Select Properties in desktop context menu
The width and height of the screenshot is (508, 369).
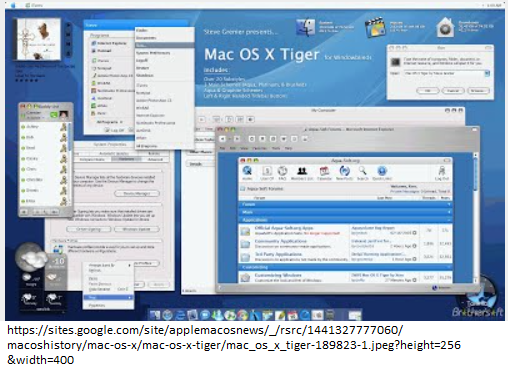coord(97,305)
